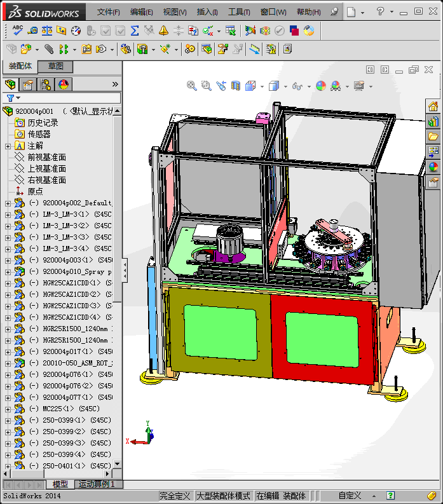Screen dimensions: 443x504
Task: Switch to 运动算例1 tab
Action: click(x=97, y=484)
